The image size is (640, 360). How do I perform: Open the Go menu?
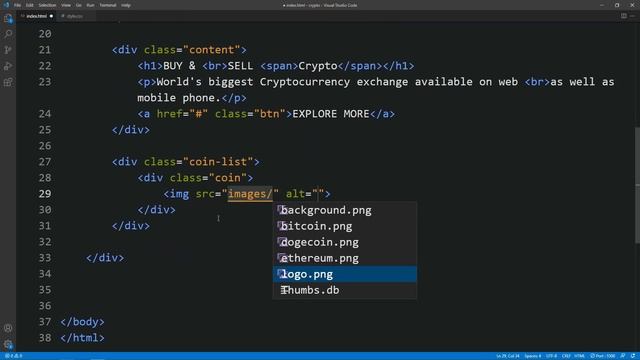78,5
